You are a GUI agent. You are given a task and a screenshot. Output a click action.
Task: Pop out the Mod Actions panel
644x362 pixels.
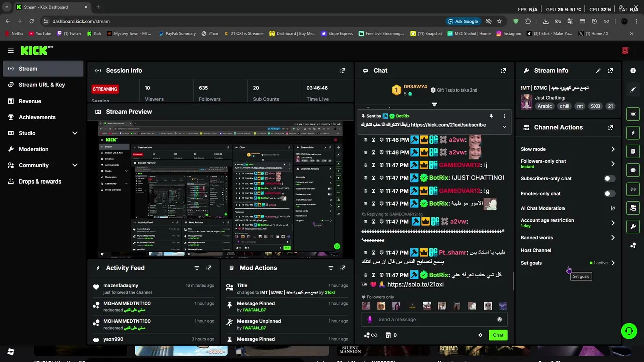pyautogui.click(x=343, y=268)
